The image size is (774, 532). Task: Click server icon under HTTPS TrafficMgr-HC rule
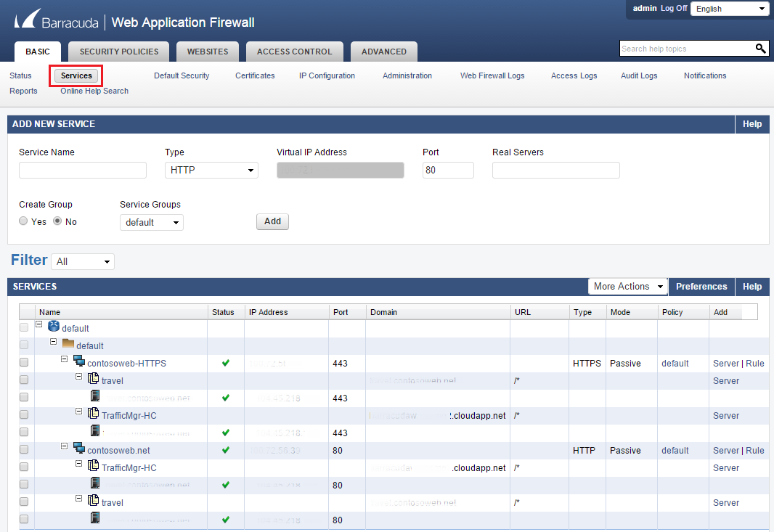click(x=95, y=431)
